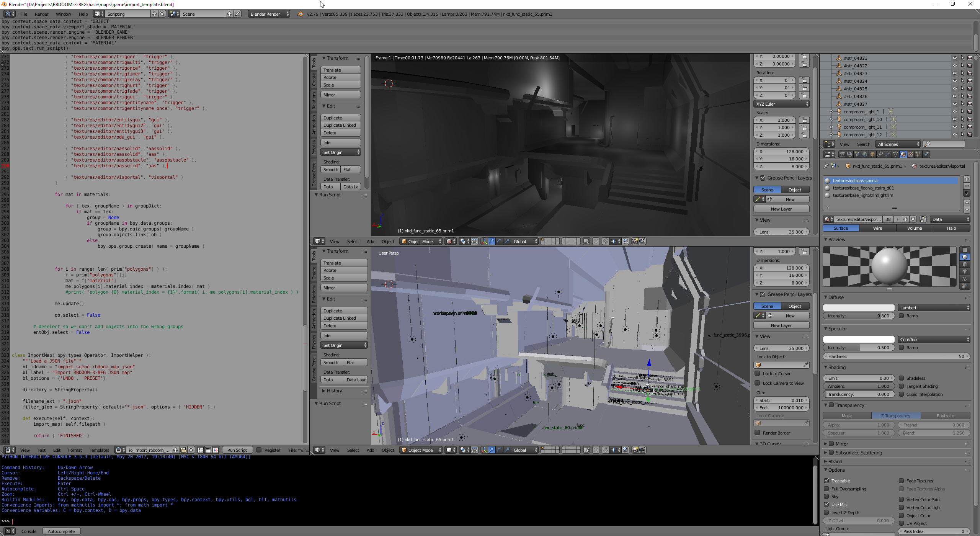Uncheck the Traceable option
Image resolution: width=980 pixels, height=536 pixels.
(x=826, y=481)
